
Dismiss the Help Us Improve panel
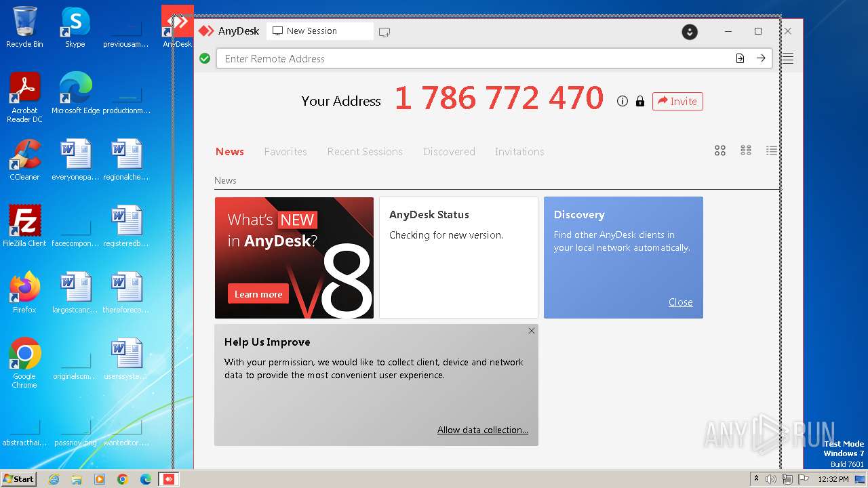coord(532,331)
